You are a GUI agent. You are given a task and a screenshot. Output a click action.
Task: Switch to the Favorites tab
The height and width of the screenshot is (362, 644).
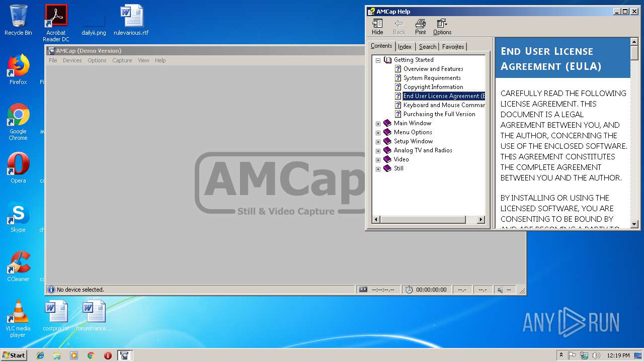pyautogui.click(x=453, y=47)
